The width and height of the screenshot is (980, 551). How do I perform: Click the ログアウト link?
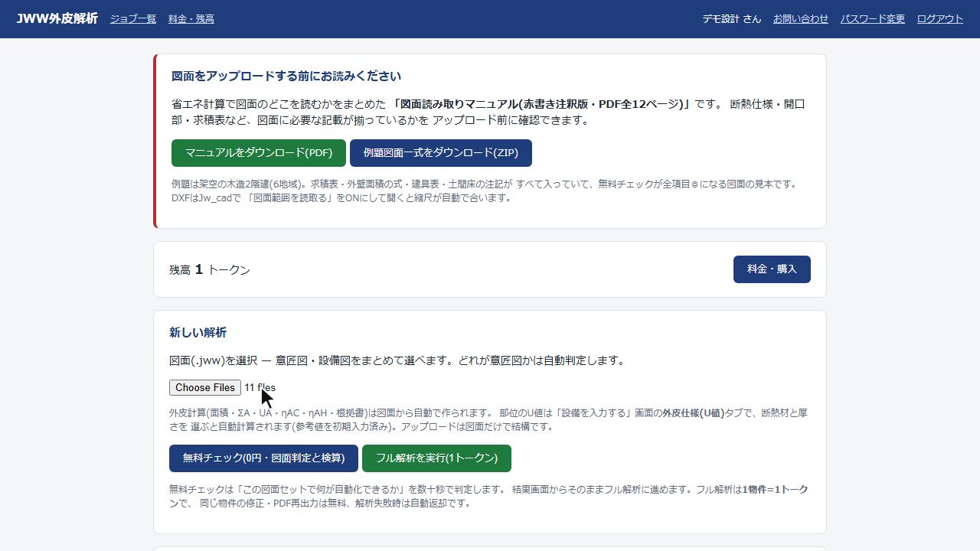(x=940, y=19)
